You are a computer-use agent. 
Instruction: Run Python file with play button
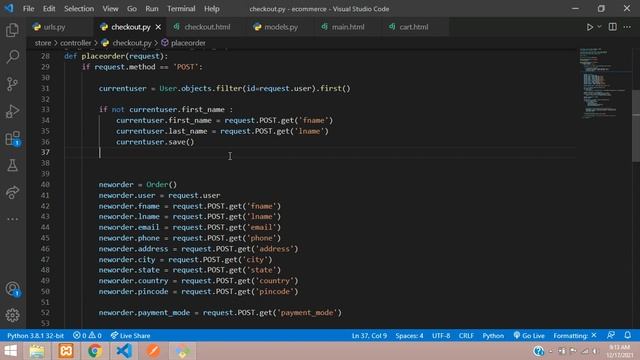[589, 27]
